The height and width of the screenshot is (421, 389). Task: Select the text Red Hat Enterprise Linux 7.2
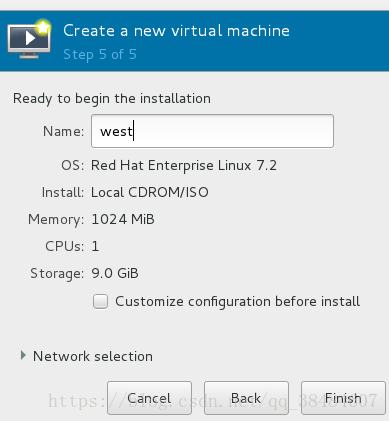(x=184, y=165)
